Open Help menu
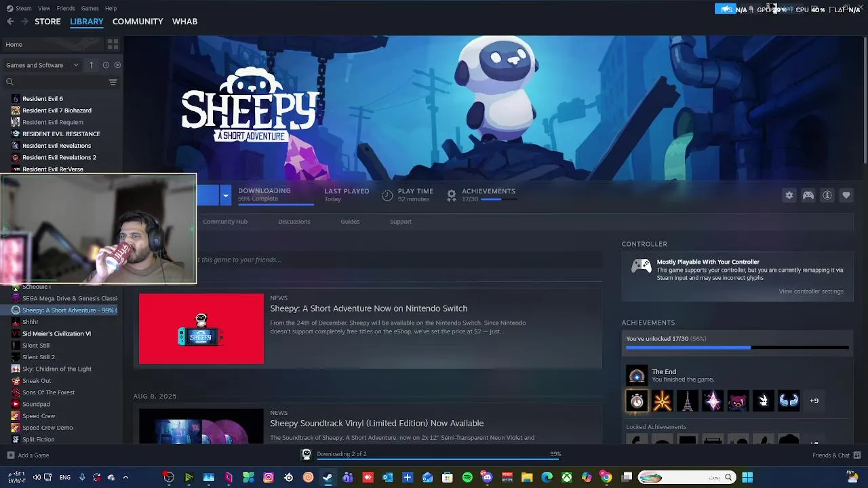Viewport: 868px width, 488px height. coord(111,8)
